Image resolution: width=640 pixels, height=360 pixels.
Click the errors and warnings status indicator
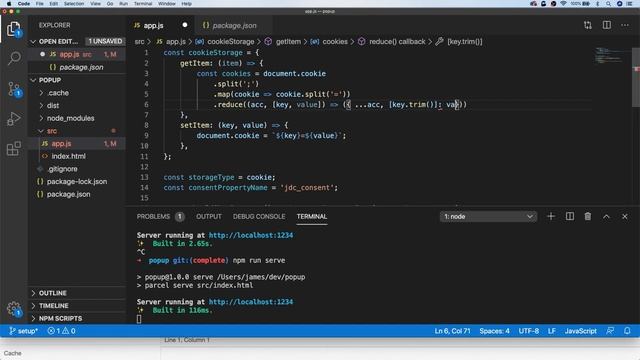coord(61,331)
